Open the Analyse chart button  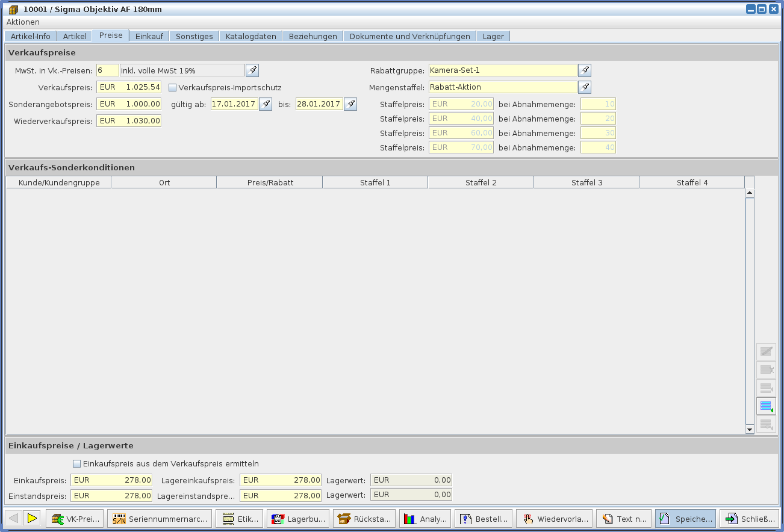425,518
